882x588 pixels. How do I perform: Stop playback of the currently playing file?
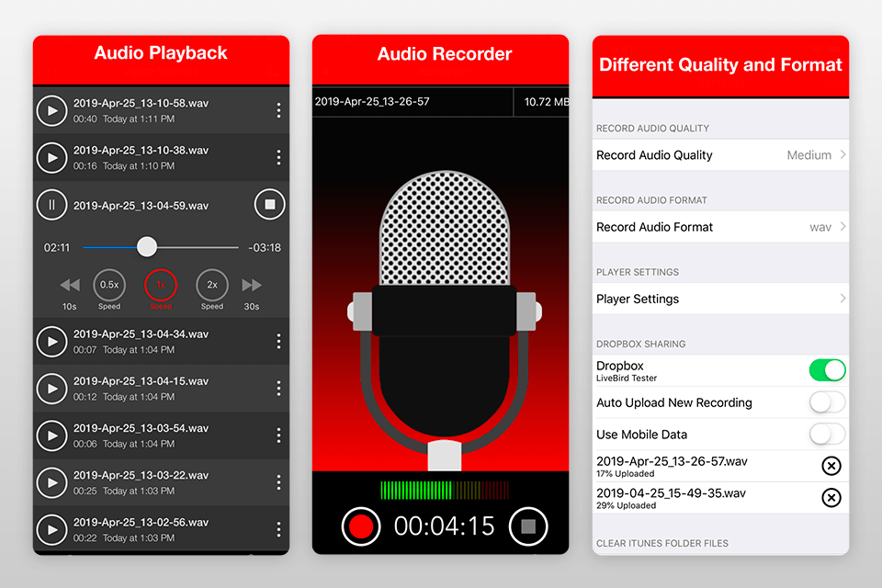(x=269, y=204)
